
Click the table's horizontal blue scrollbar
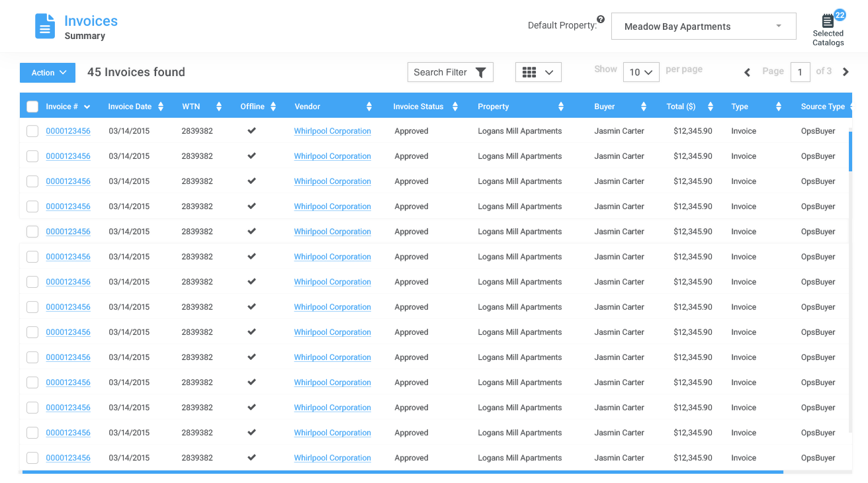403,472
